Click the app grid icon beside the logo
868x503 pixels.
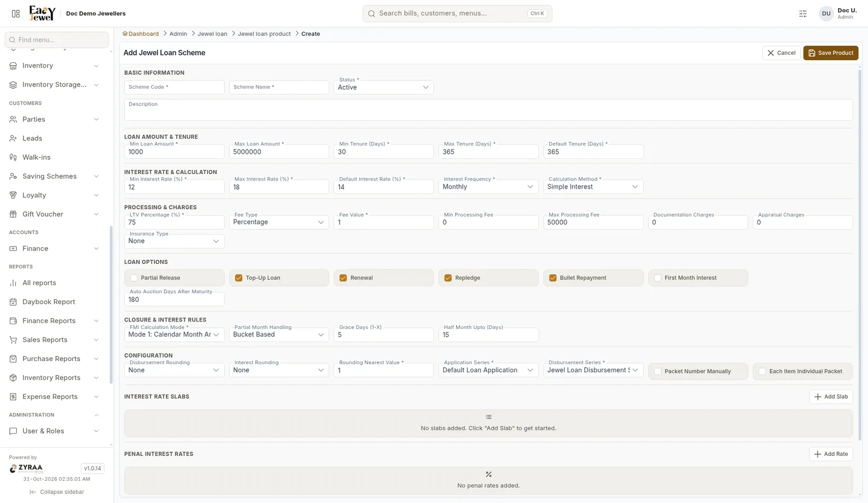point(16,14)
